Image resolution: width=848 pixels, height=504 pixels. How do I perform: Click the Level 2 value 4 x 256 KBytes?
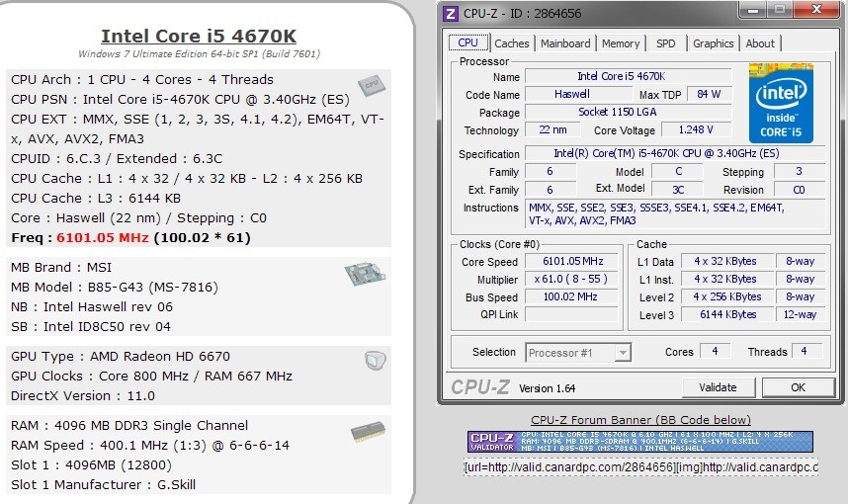[x=727, y=296]
